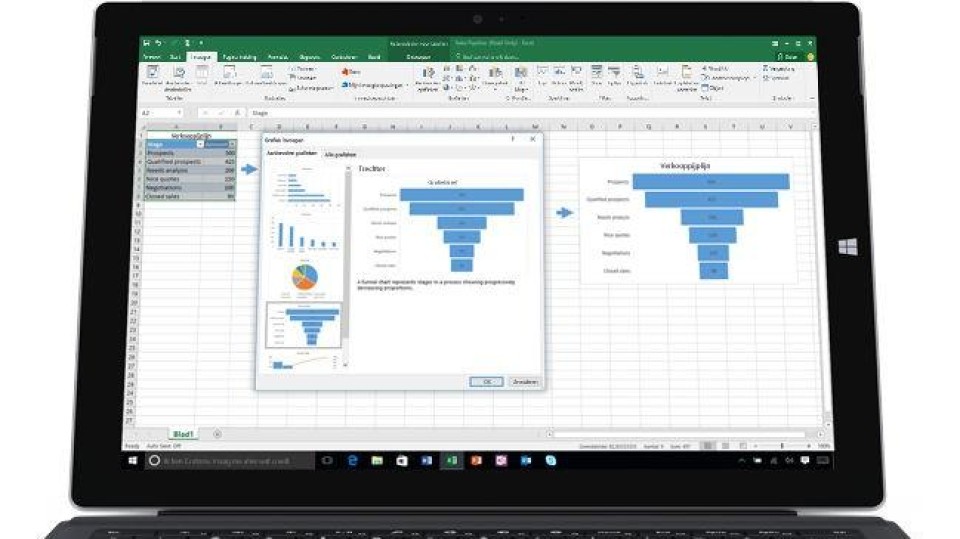The image size is (960, 539).
Task: Insert a Slicer filter
Action: [x=596, y=76]
